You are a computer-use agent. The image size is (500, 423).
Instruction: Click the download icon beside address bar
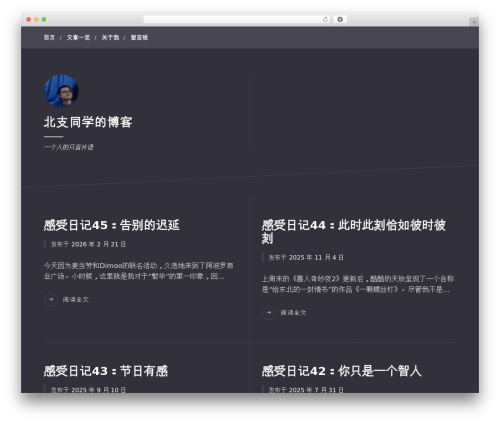pyautogui.click(x=340, y=19)
